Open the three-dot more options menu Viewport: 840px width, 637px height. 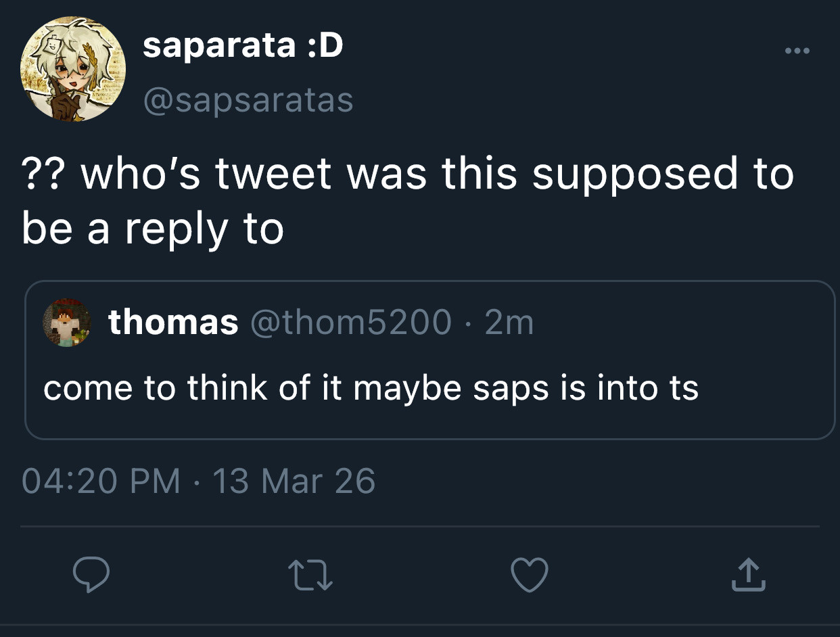click(x=797, y=51)
